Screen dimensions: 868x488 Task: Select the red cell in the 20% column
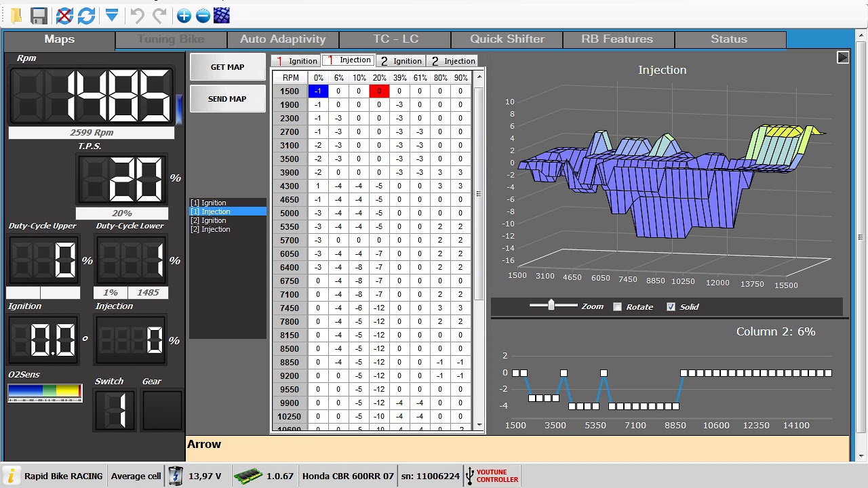[x=379, y=91]
